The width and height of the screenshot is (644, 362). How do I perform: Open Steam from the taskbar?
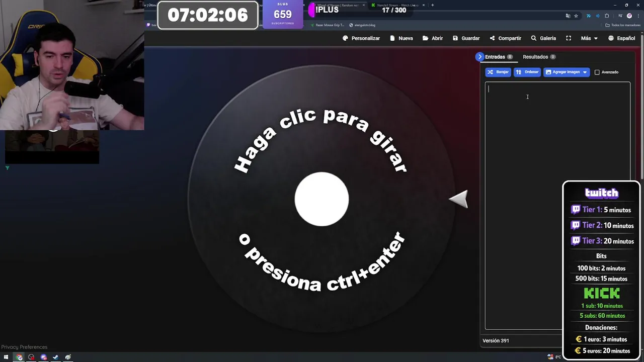pyautogui.click(x=55, y=357)
